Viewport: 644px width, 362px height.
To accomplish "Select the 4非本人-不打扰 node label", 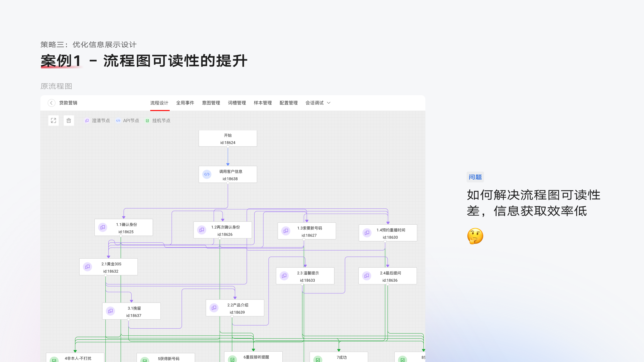I will pyautogui.click(x=78, y=358).
